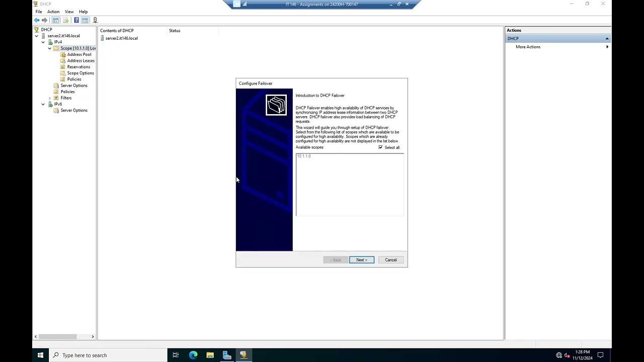Image resolution: width=644 pixels, height=362 pixels.
Task: Select Server Options under IPv4
Action: tap(74, 85)
